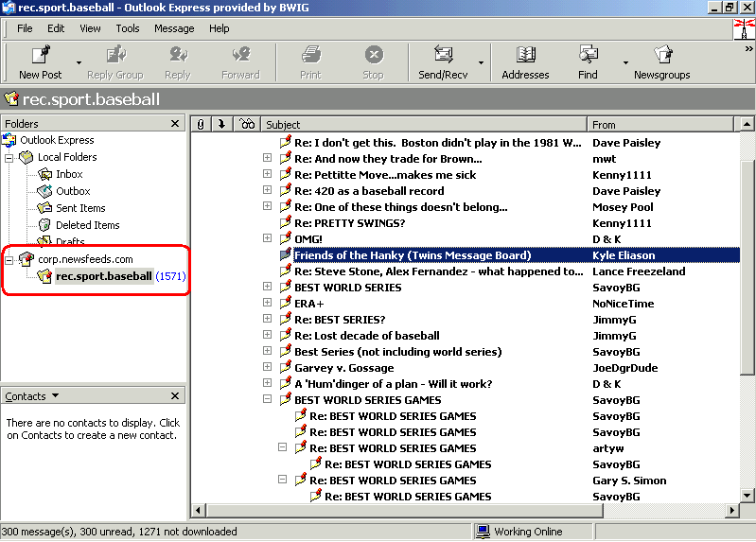This screenshot has height=542, width=756.
Task: Collapse the BEST WORLD SERIES GAMES thread
Action: coord(267,399)
